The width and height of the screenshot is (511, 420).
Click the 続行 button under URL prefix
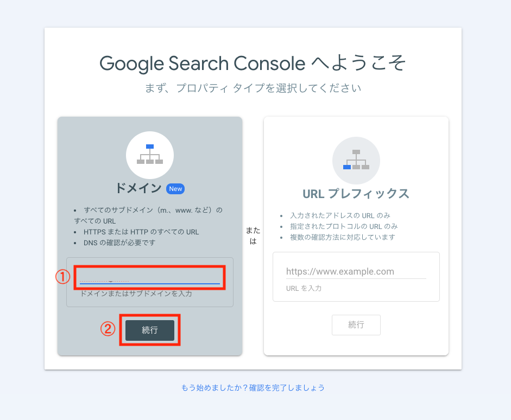(356, 324)
